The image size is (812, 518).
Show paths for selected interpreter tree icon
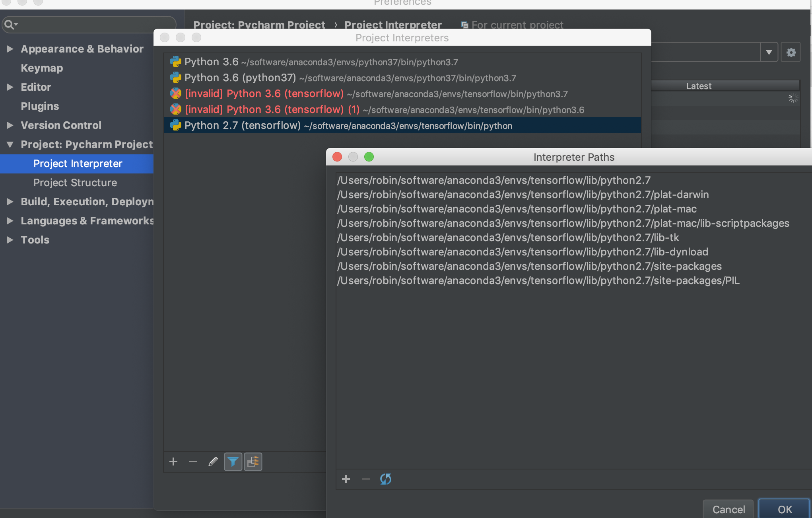[253, 462]
